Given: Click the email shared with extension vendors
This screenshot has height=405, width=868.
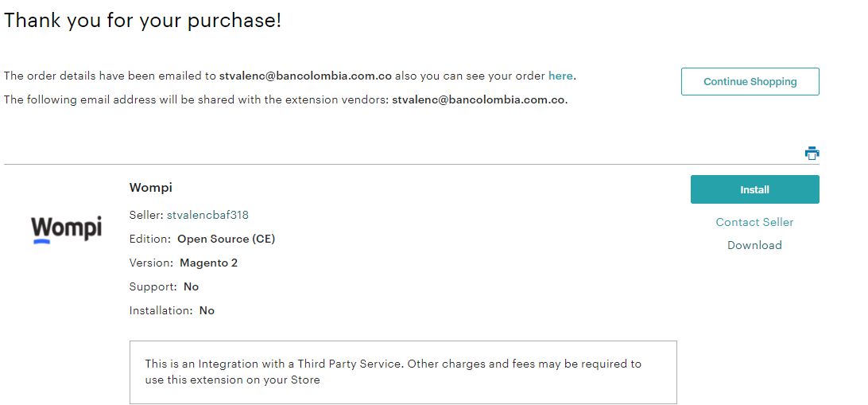Looking at the screenshot, I should click(x=479, y=100).
